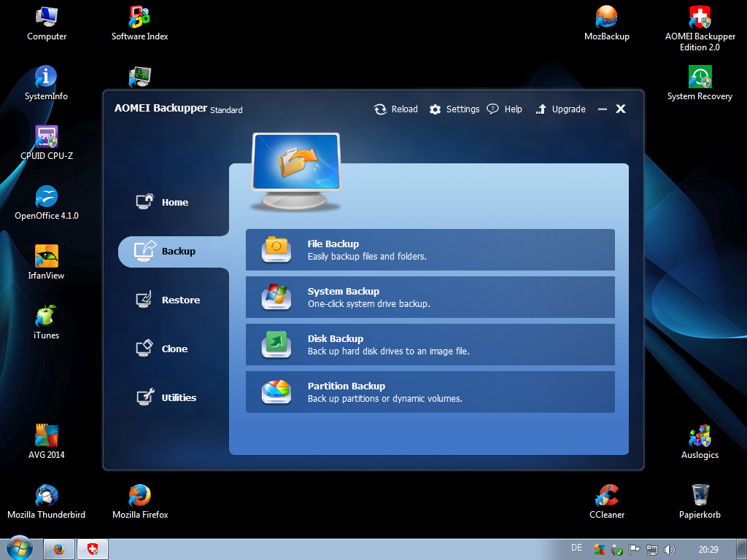Select Mozilla Firefox desktop icon
This screenshot has height=560, width=747.
pos(140,502)
